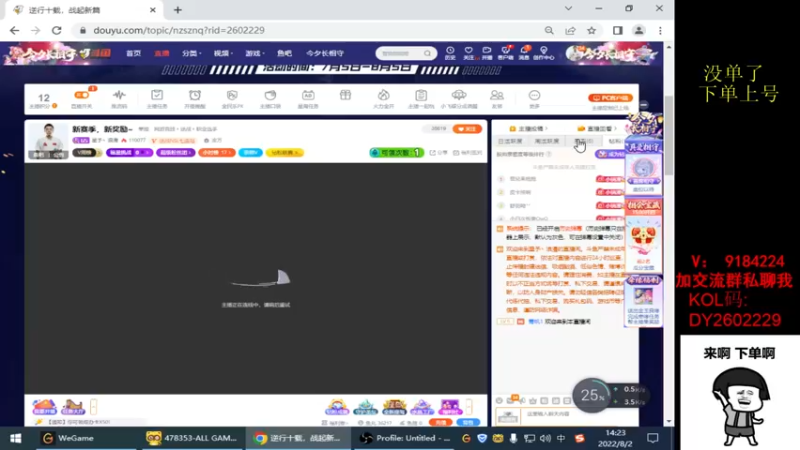Open the Chrome profile avatar
The width and height of the screenshot is (800, 450).
[639, 31]
